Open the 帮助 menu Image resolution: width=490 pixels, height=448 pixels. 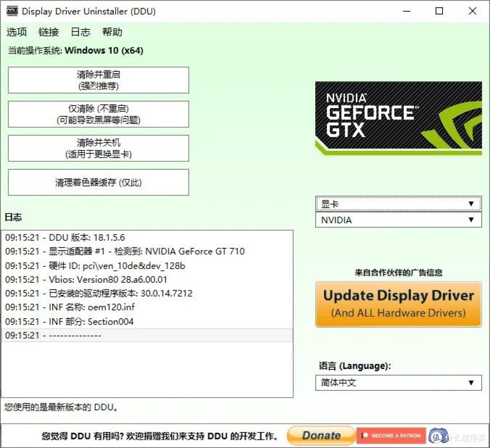pos(112,32)
